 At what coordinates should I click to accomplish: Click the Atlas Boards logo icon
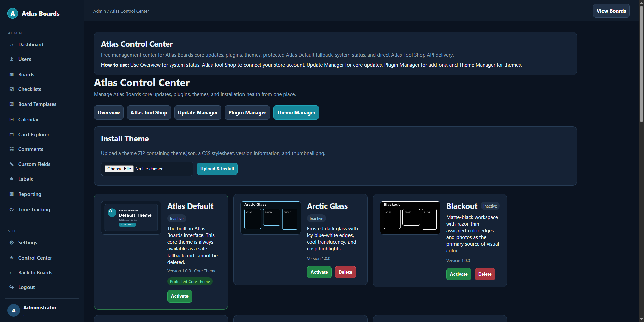[13, 13]
